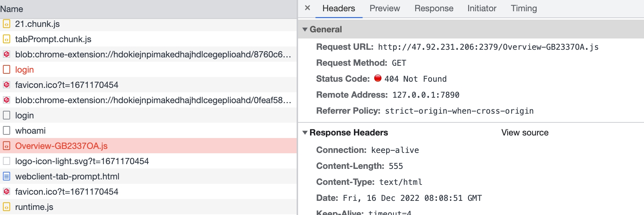Click the blocked icon beside blob 0feaf58 request
The image size is (644, 215).
point(7,100)
